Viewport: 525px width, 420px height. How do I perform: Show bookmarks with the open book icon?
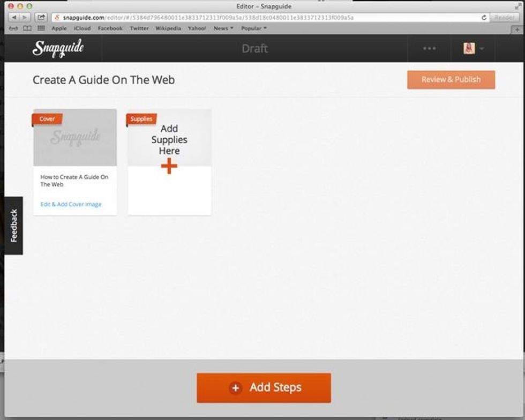point(27,28)
